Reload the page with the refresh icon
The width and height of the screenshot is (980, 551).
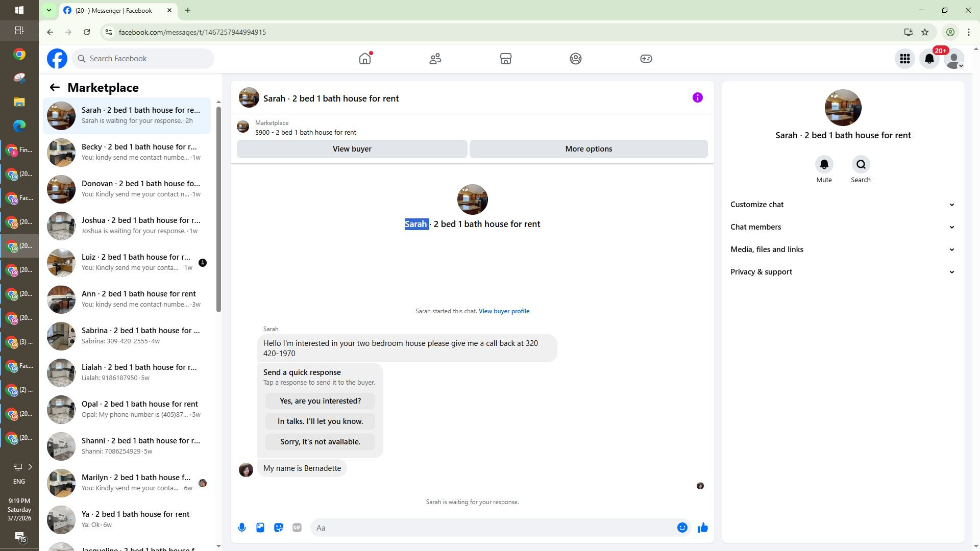click(x=87, y=32)
